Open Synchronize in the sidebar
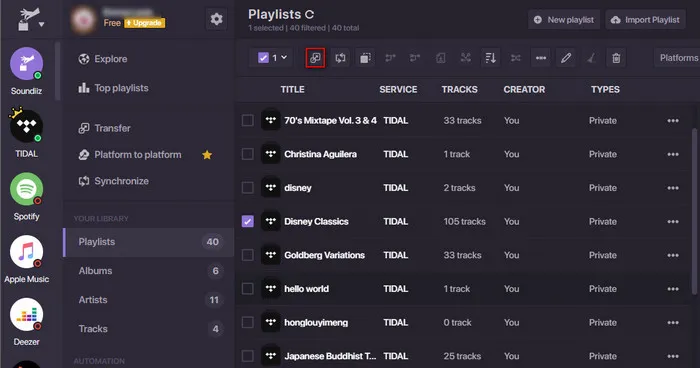 pos(113,181)
